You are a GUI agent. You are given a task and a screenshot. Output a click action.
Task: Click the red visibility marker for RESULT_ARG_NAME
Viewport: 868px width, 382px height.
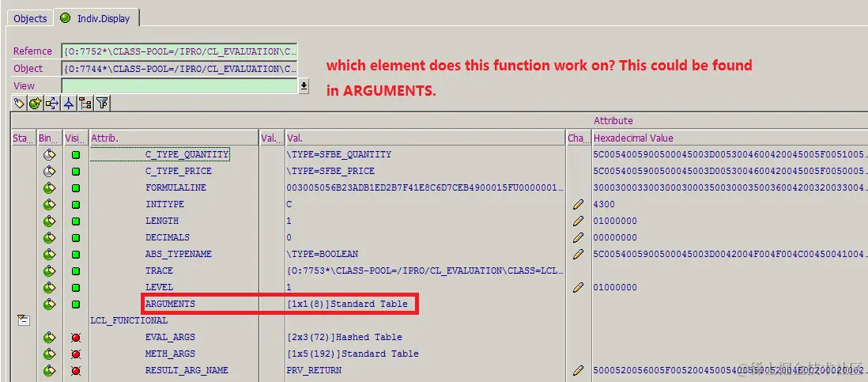[x=76, y=370]
